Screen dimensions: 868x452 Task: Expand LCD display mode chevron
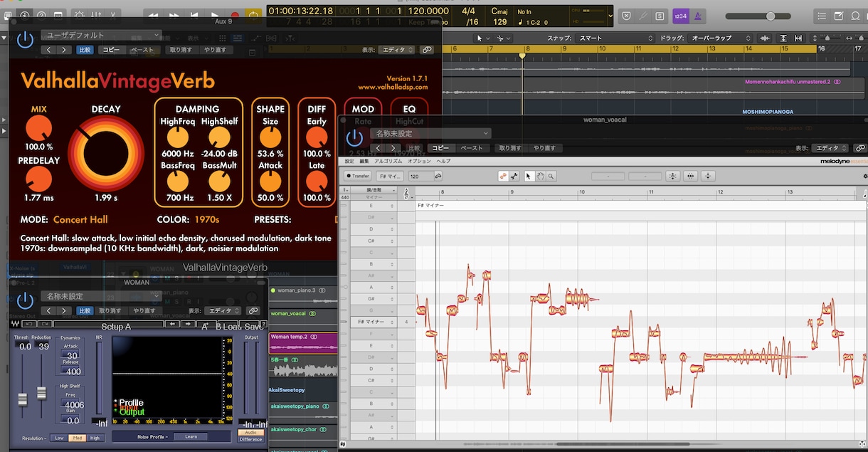(x=610, y=16)
